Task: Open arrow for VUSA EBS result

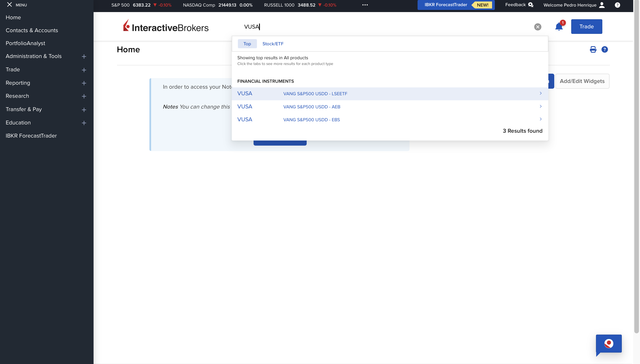Action: pyautogui.click(x=541, y=119)
